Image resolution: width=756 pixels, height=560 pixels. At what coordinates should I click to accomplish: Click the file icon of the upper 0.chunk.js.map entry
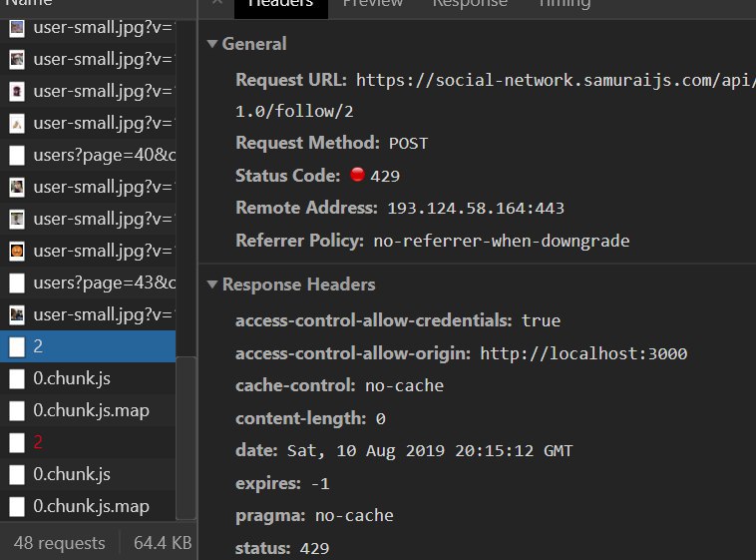point(17,410)
